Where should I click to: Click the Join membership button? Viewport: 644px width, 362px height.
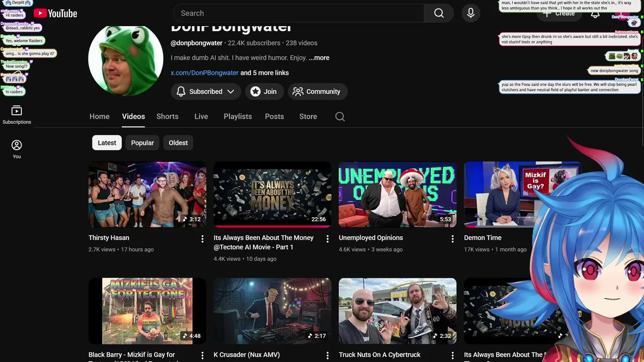pyautogui.click(x=264, y=92)
